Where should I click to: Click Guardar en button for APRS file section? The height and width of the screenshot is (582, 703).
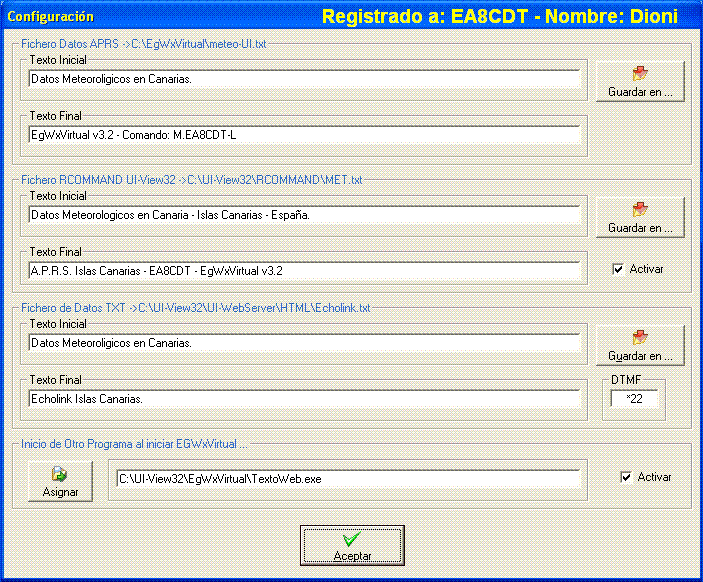(640, 81)
